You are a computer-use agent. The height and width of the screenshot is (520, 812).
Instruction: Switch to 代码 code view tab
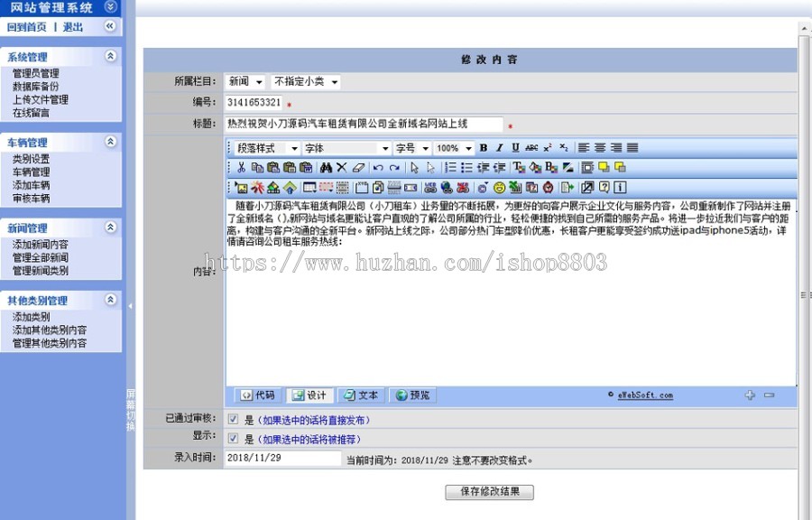tap(258, 395)
